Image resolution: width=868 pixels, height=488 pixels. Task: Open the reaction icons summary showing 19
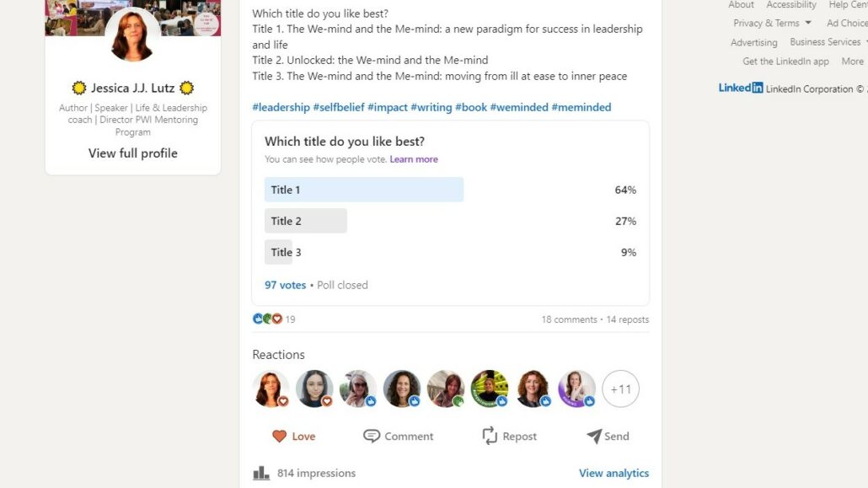coord(274,319)
